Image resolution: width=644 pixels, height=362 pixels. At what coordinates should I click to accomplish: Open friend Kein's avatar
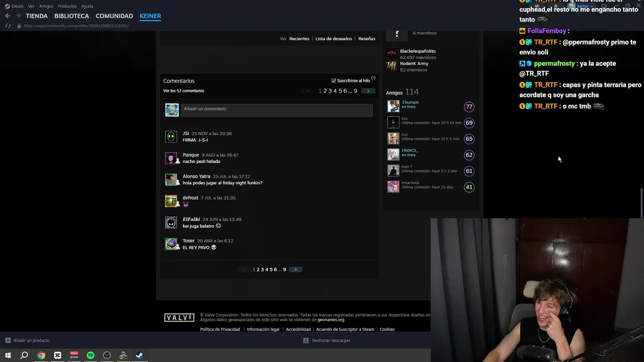(x=393, y=171)
